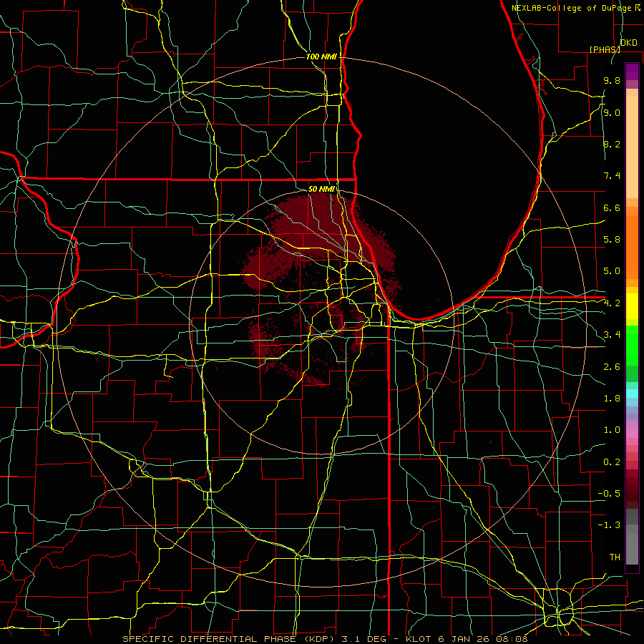The height and width of the screenshot is (644, 644).
Task: Click the NEXLAB-College of DuPage credit text
Action: click(572, 8)
